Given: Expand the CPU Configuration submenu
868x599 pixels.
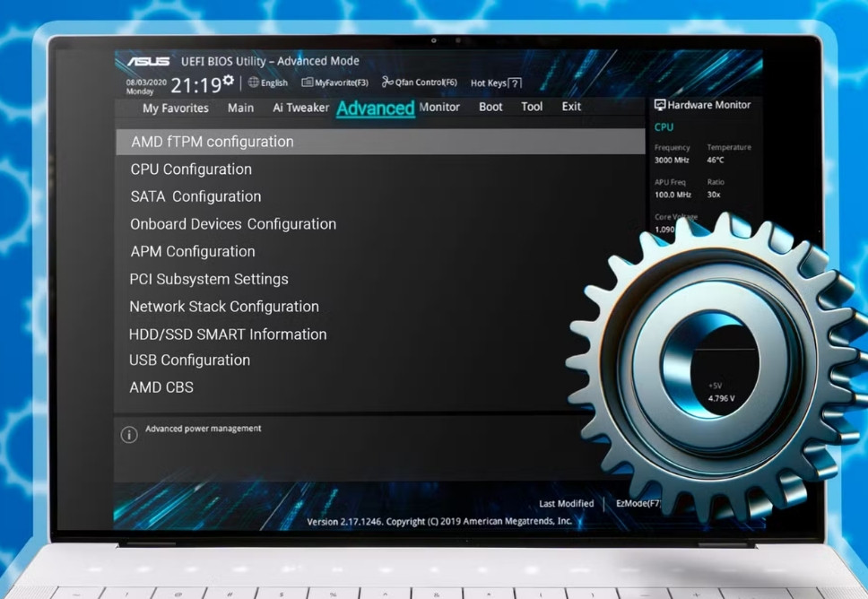Looking at the screenshot, I should (191, 169).
